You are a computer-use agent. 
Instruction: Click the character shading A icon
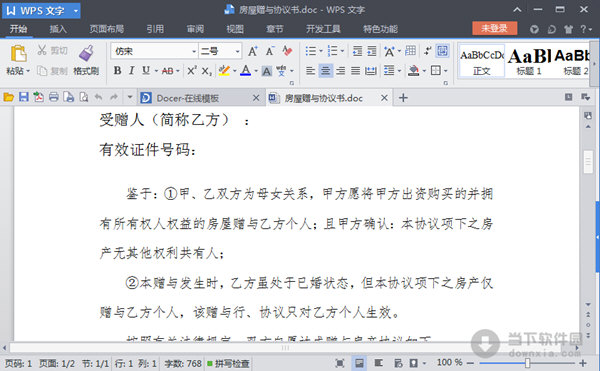267,71
